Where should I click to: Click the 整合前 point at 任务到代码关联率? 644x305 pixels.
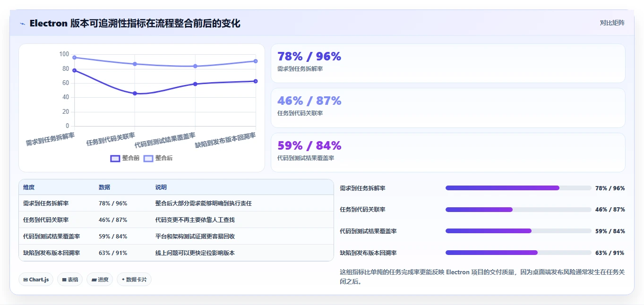pos(135,93)
